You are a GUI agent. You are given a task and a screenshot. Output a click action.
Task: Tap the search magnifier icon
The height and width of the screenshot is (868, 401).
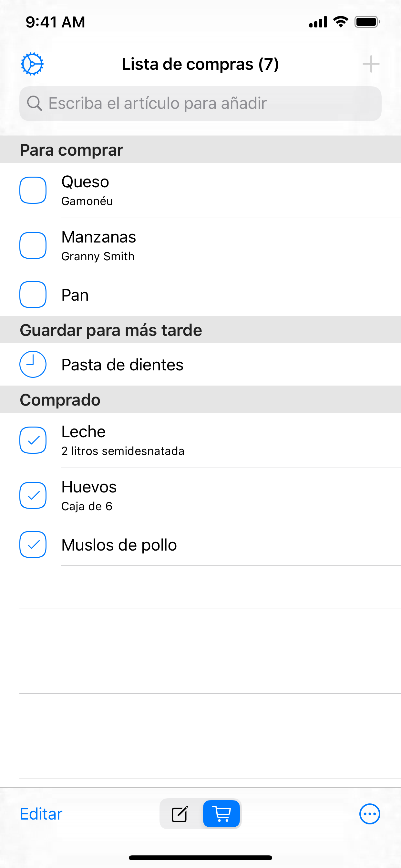tap(34, 103)
